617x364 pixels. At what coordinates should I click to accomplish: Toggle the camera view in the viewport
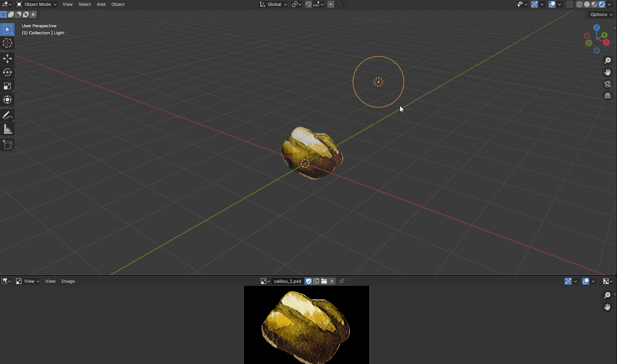(608, 84)
